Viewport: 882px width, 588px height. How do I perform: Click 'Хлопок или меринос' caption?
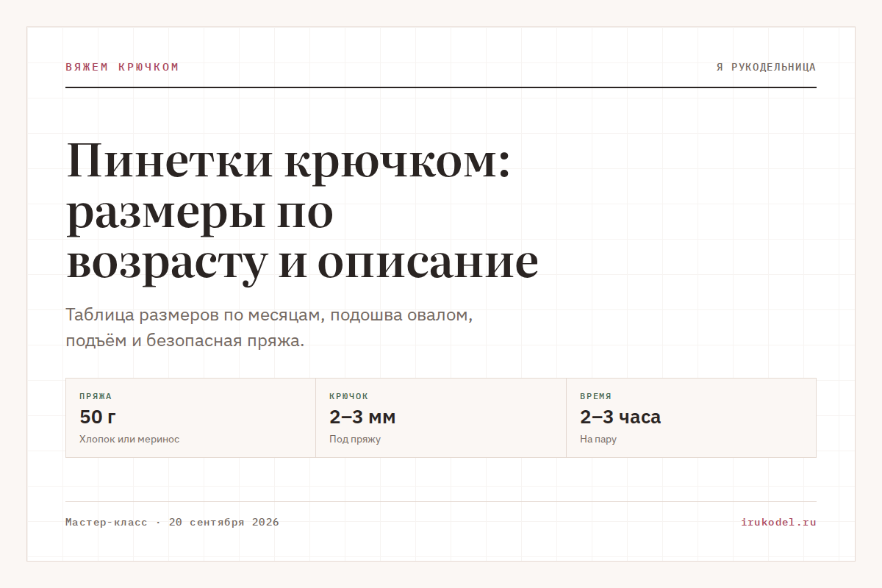[129, 439]
